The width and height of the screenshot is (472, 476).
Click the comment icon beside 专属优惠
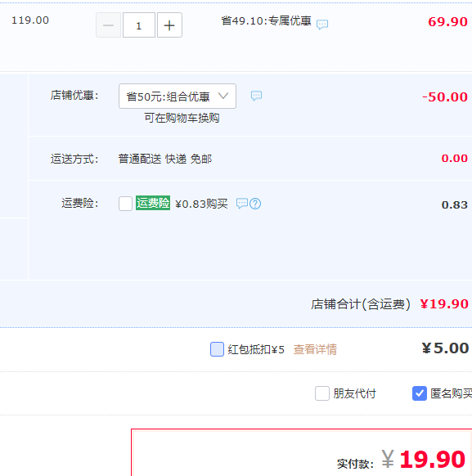click(322, 25)
